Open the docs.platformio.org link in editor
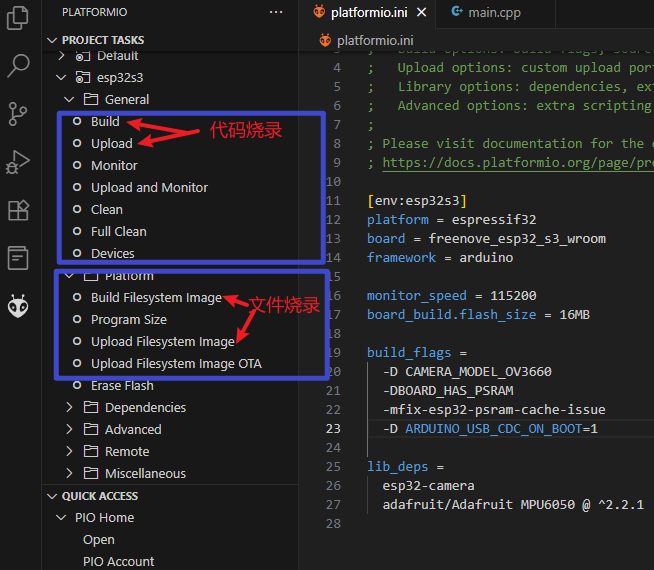Viewport: 654px width, 570px height. (510, 162)
